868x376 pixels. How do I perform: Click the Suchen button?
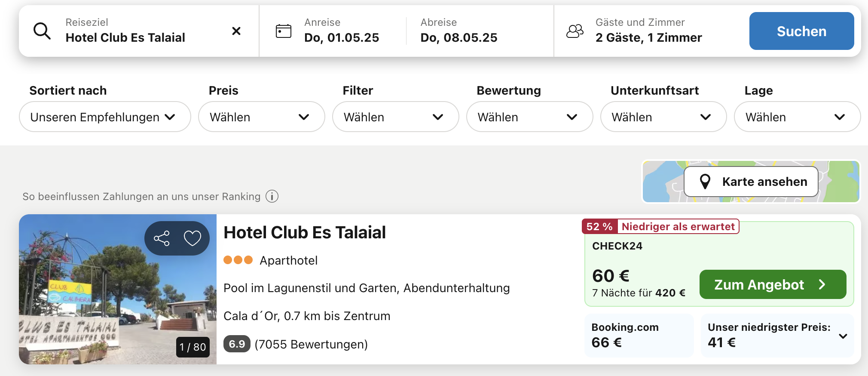tap(801, 31)
